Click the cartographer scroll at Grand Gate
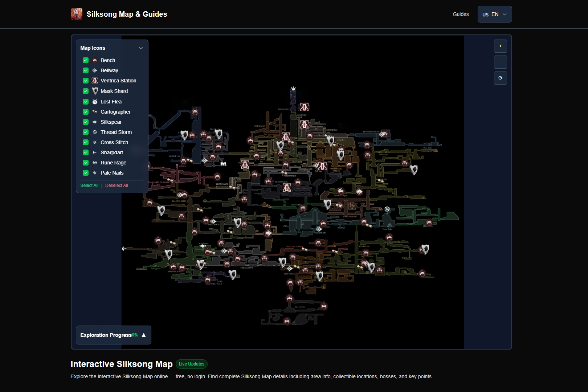588x392 pixels. tap(232, 187)
